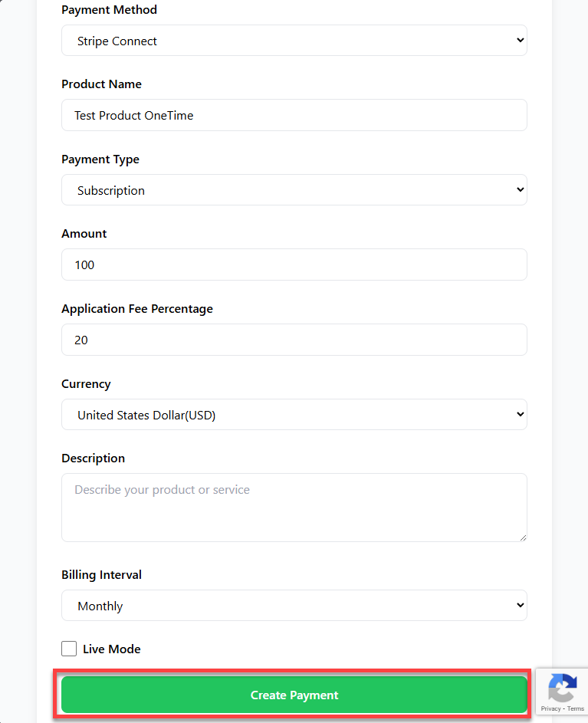
Task: Expand the Payment Type dropdown
Action: (x=294, y=190)
